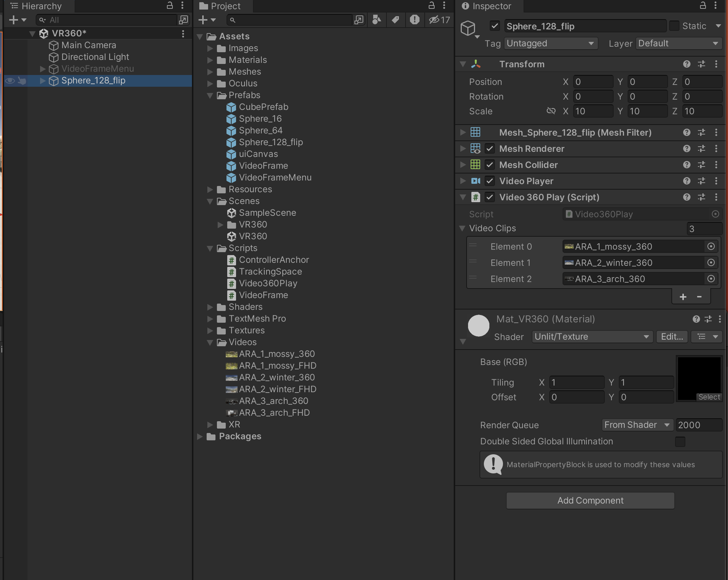
Task: Click the Search by Label tag icon
Action: 396,20
